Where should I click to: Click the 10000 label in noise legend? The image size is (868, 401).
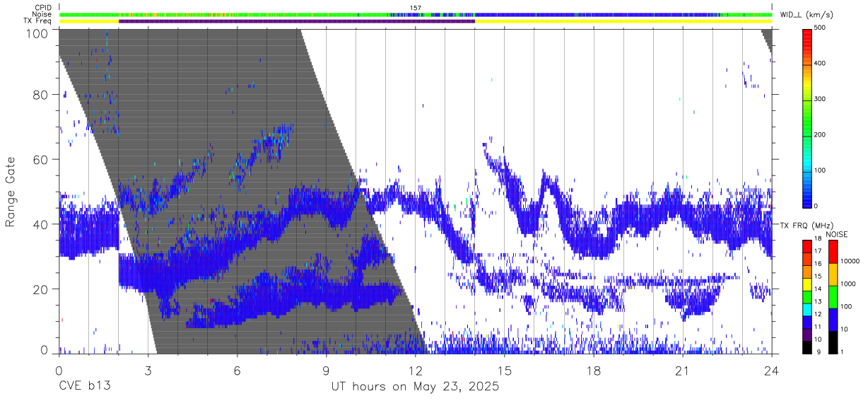tap(850, 261)
